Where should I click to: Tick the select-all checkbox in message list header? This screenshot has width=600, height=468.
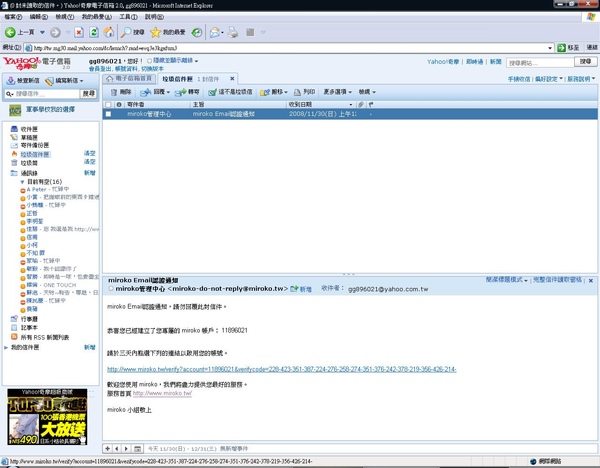pyautogui.click(x=108, y=104)
